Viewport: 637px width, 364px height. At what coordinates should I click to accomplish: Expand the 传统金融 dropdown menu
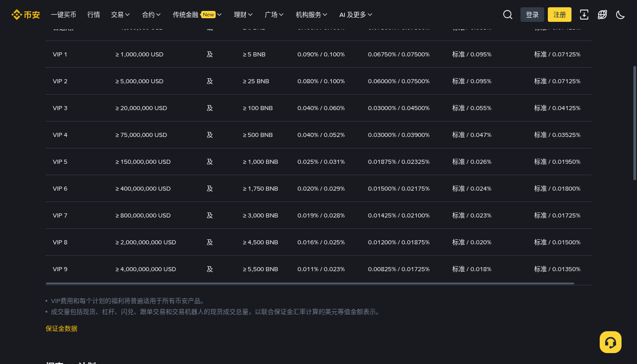click(x=197, y=15)
